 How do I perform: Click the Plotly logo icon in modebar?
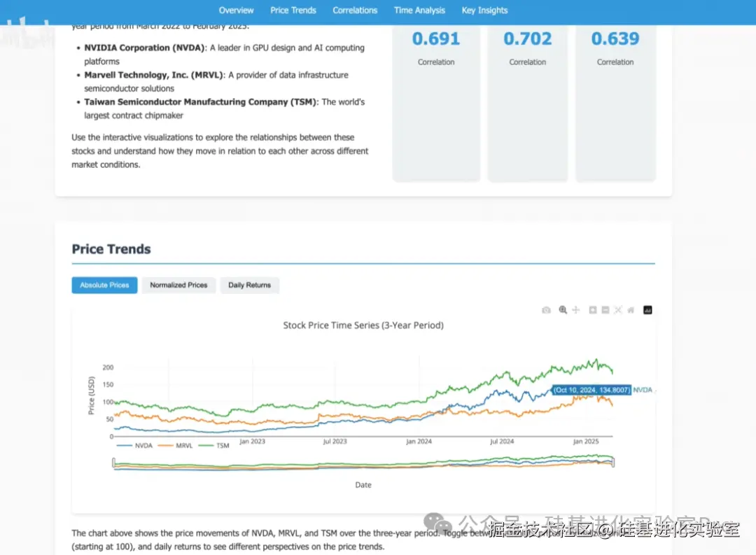click(647, 310)
